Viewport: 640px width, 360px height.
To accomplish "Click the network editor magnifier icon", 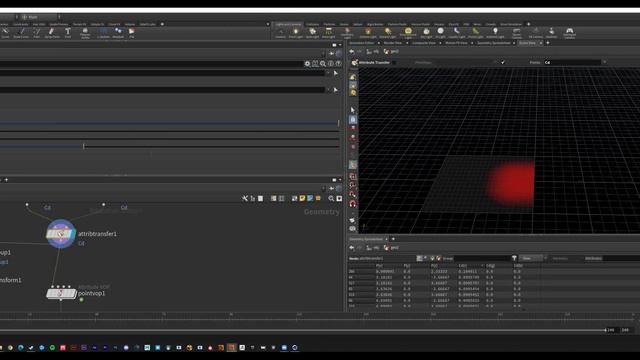I will click(x=331, y=198).
